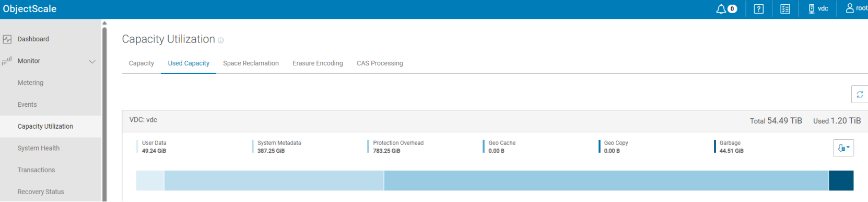Click the Garbage 44.51 GiB legend
Image resolution: width=868 pixels, height=202 pixels.
click(x=730, y=147)
